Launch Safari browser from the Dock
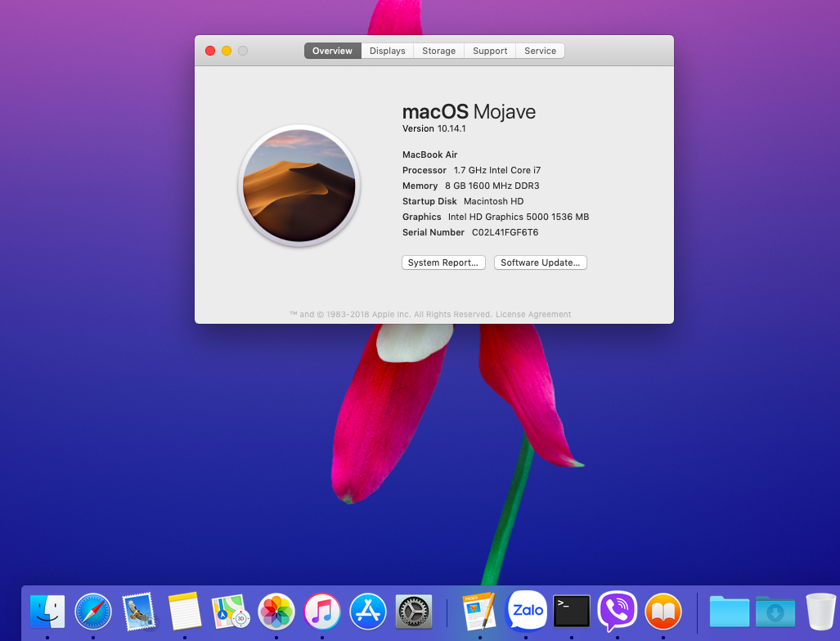The height and width of the screenshot is (641, 840). [93, 611]
